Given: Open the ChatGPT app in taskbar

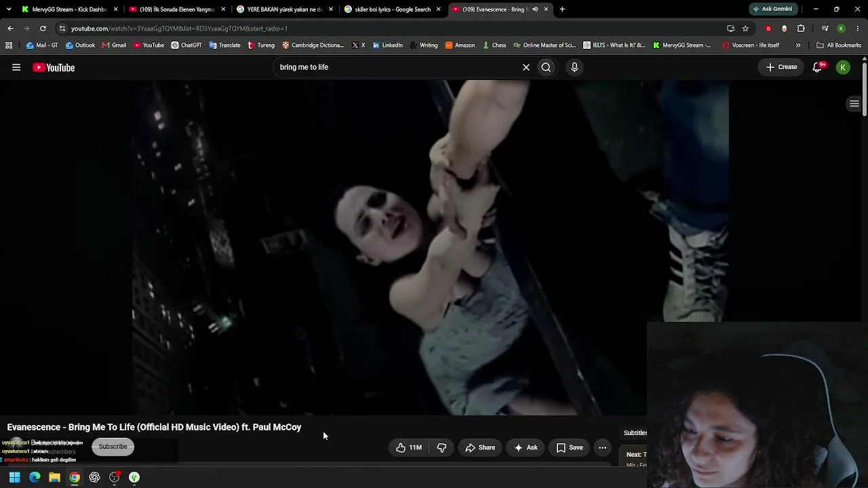Looking at the screenshot, I should (x=94, y=477).
